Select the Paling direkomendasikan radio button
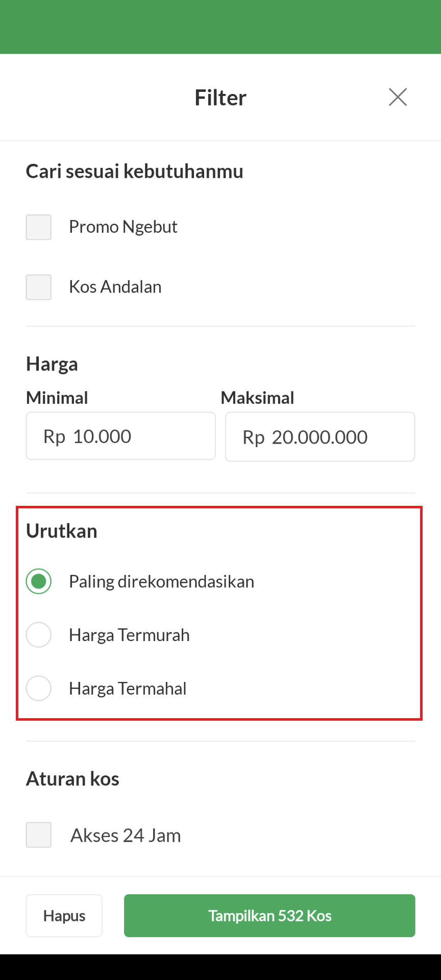Viewport: 441px width, 980px height. (39, 581)
